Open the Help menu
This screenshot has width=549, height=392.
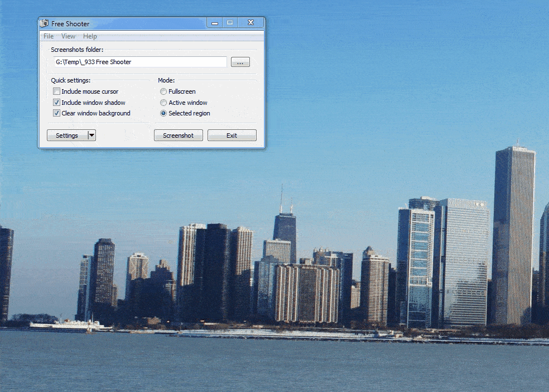pos(90,36)
